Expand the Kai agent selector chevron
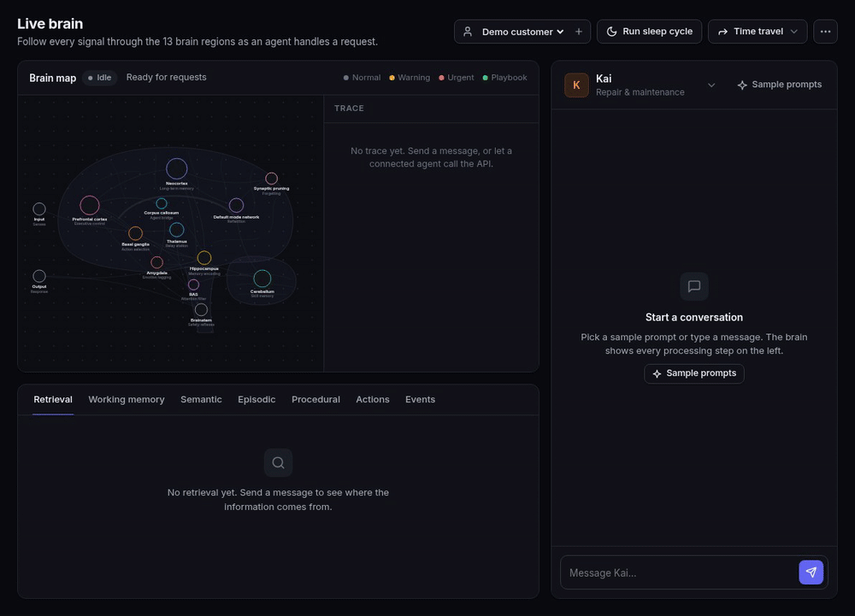The height and width of the screenshot is (616, 855). click(x=711, y=85)
